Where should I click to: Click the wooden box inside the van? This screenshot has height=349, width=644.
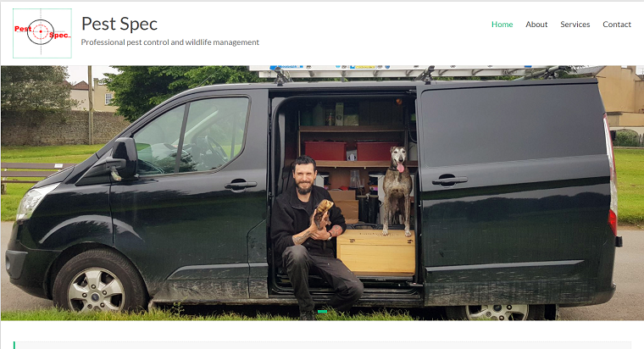[x=375, y=252]
